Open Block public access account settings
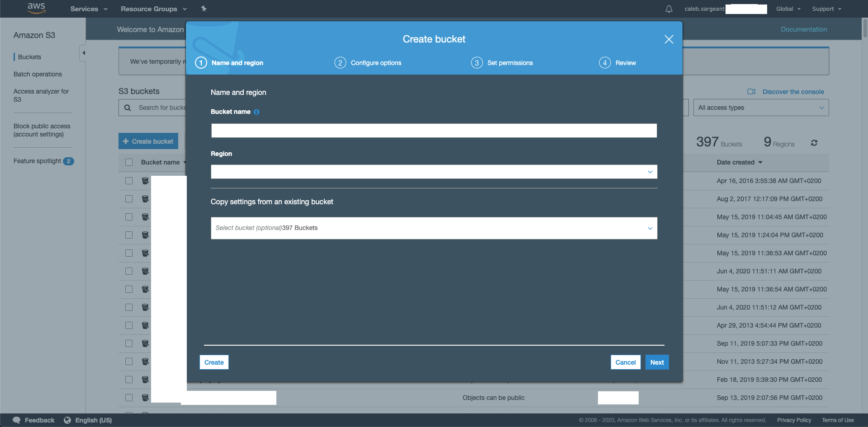Viewport: 868px width, 427px height. tap(42, 130)
